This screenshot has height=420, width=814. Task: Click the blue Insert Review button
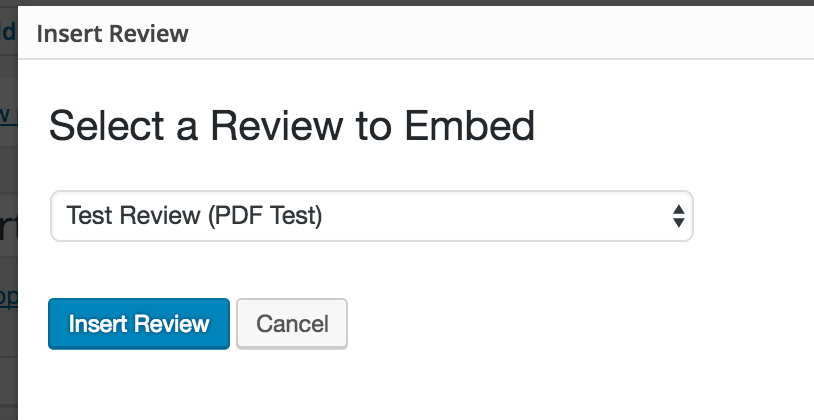point(139,324)
